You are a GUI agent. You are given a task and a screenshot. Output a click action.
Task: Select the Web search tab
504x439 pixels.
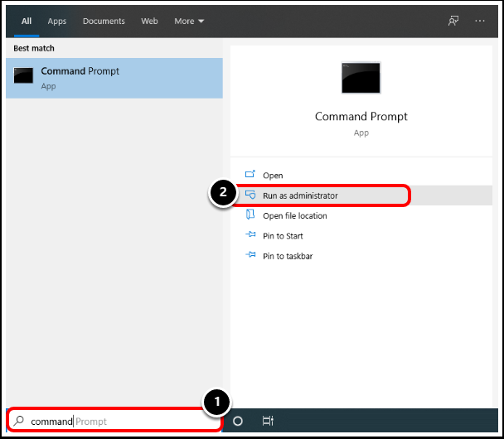149,22
